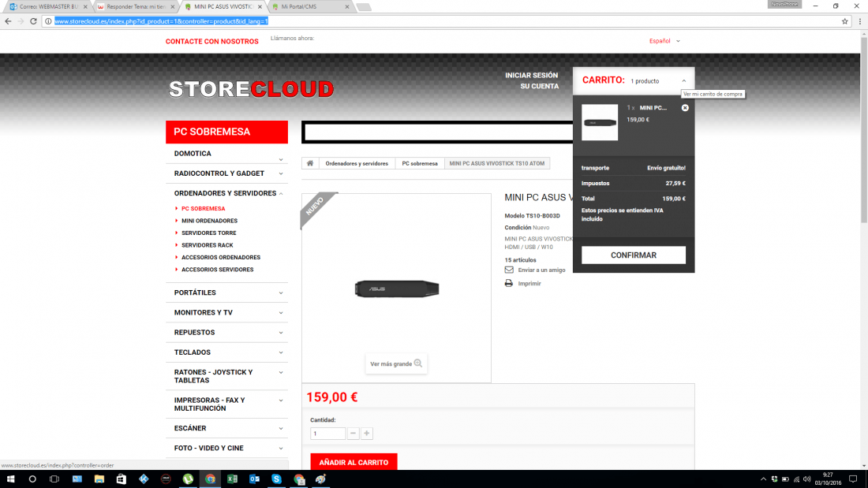The height and width of the screenshot is (488, 868).
Task: Expand RATONES - JOYSTICK Y TABLETAS category
Action: pyautogui.click(x=281, y=373)
